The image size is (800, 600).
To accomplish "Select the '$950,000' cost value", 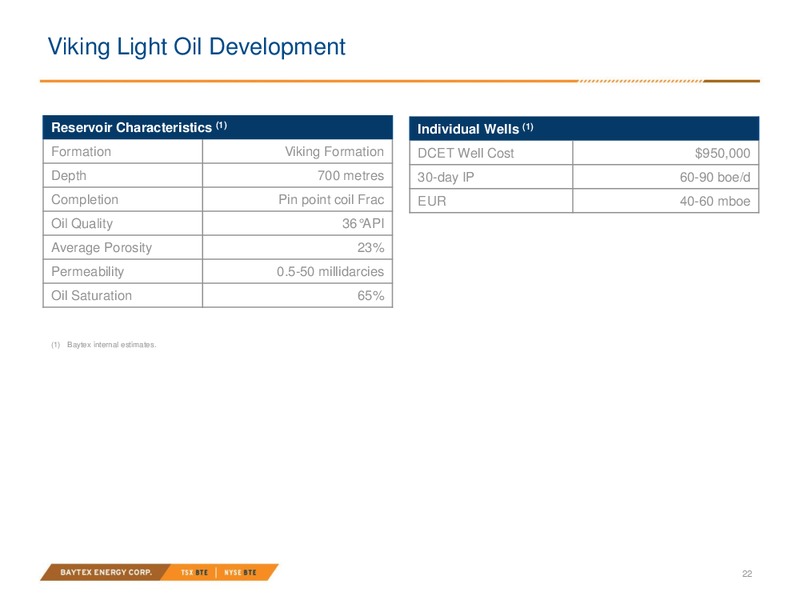I will pyautogui.click(x=722, y=153).
